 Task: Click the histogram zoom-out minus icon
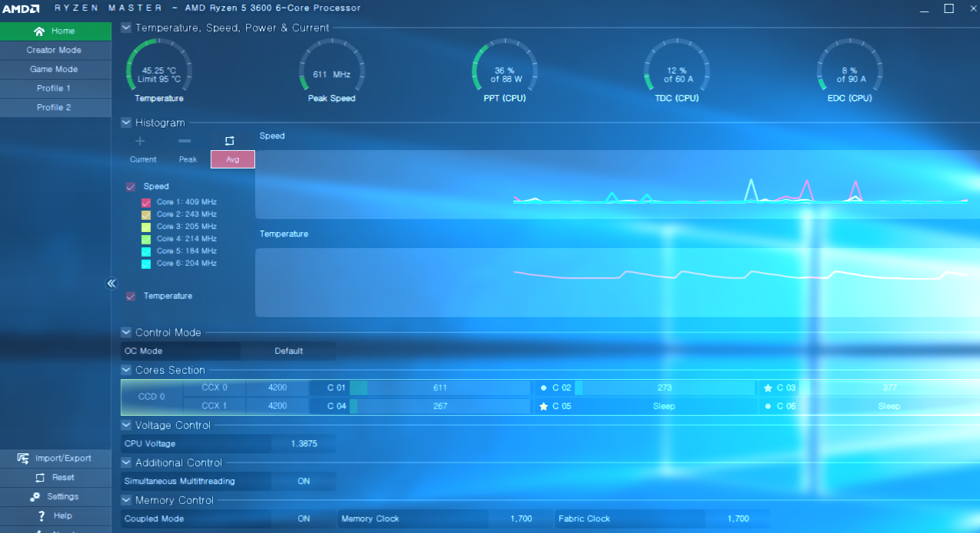185,141
